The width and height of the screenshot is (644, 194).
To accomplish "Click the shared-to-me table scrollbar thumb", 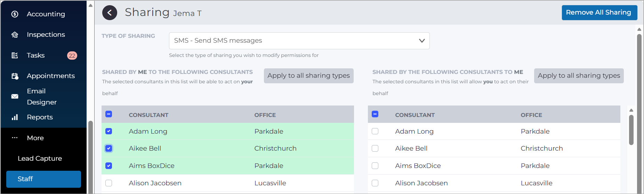I will pos(631,130).
